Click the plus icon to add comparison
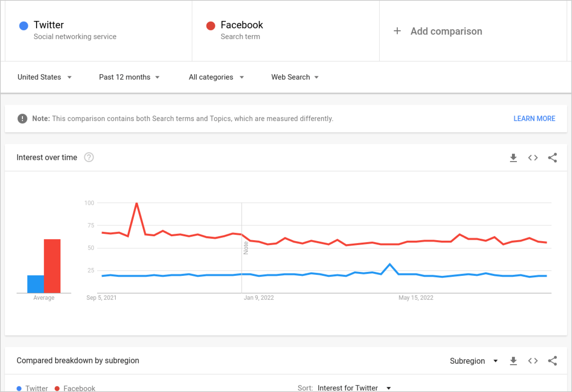 coord(397,31)
